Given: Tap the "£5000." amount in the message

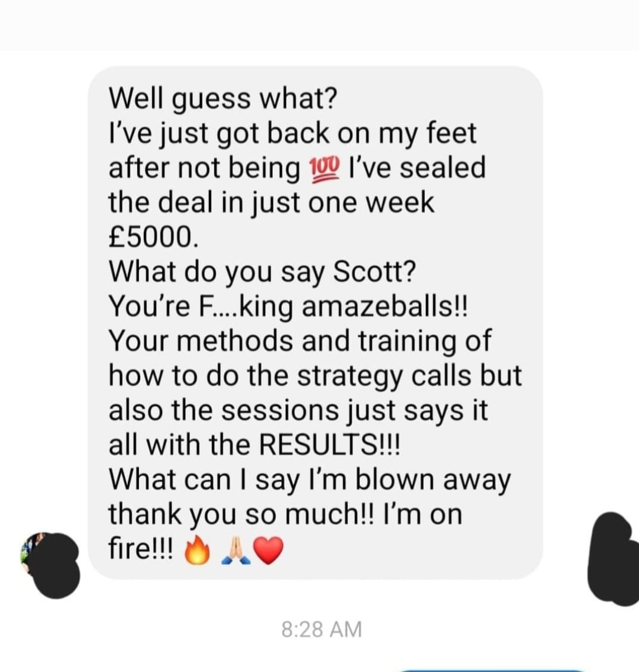Looking at the screenshot, I should tap(154, 237).
